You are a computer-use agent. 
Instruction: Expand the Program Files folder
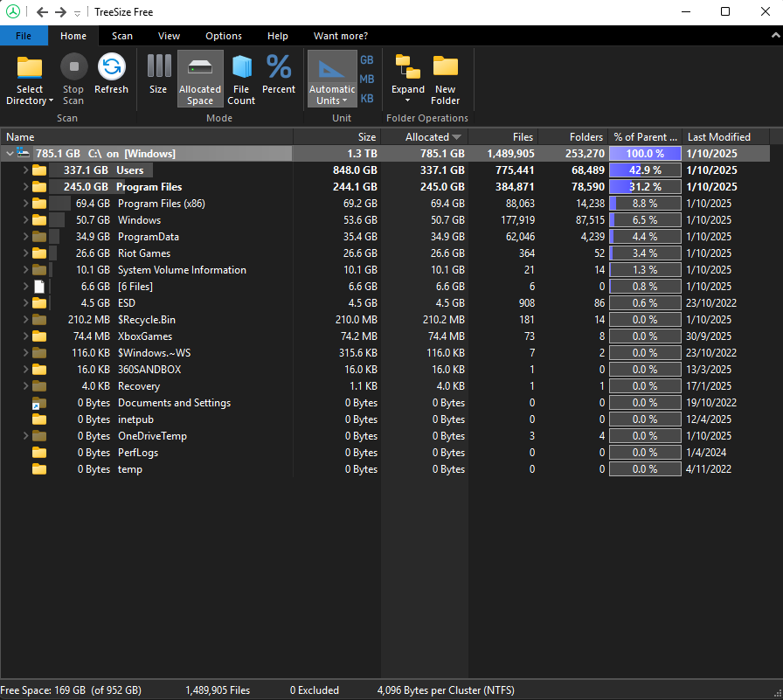[x=25, y=187]
